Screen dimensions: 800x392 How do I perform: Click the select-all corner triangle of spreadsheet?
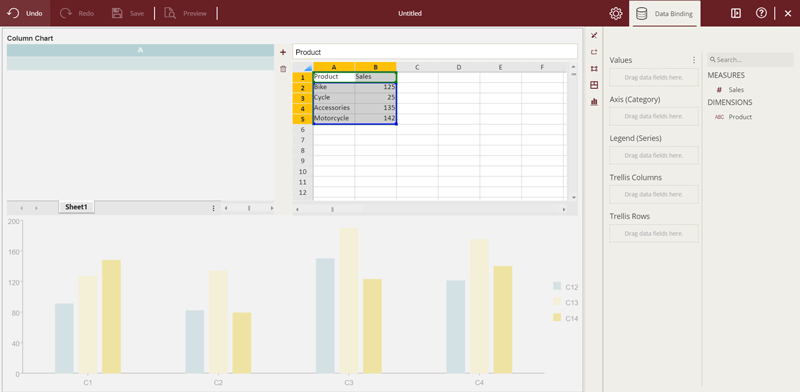tap(307, 67)
